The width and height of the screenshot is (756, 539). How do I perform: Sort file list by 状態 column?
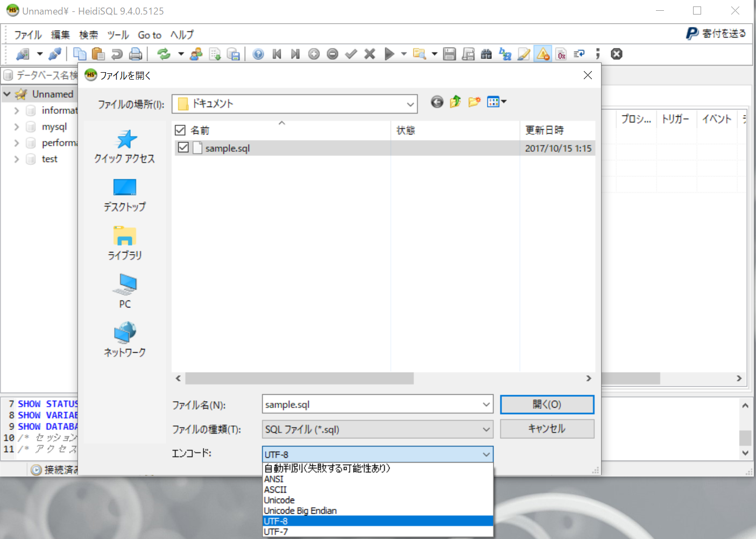tap(455, 130)
